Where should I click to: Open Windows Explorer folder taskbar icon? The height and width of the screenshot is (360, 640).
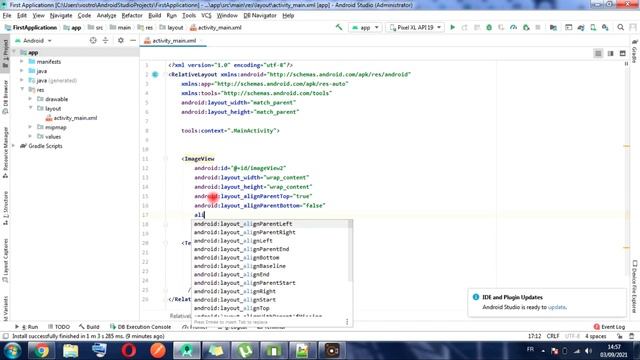[70, 350]
